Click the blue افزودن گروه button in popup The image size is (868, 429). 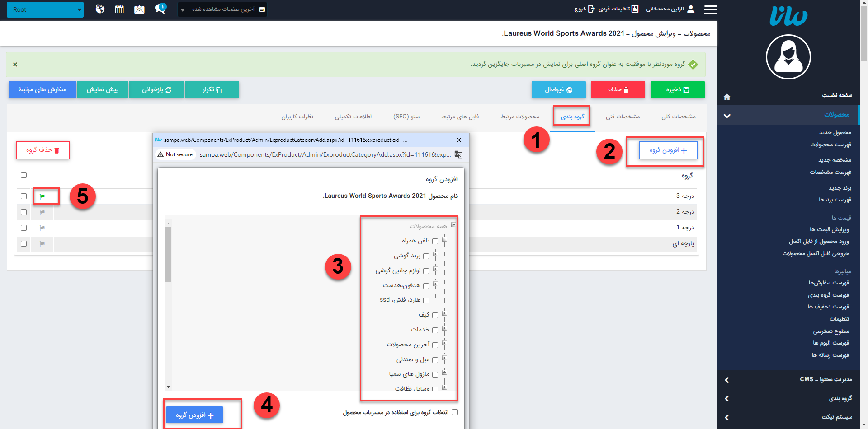194,415
